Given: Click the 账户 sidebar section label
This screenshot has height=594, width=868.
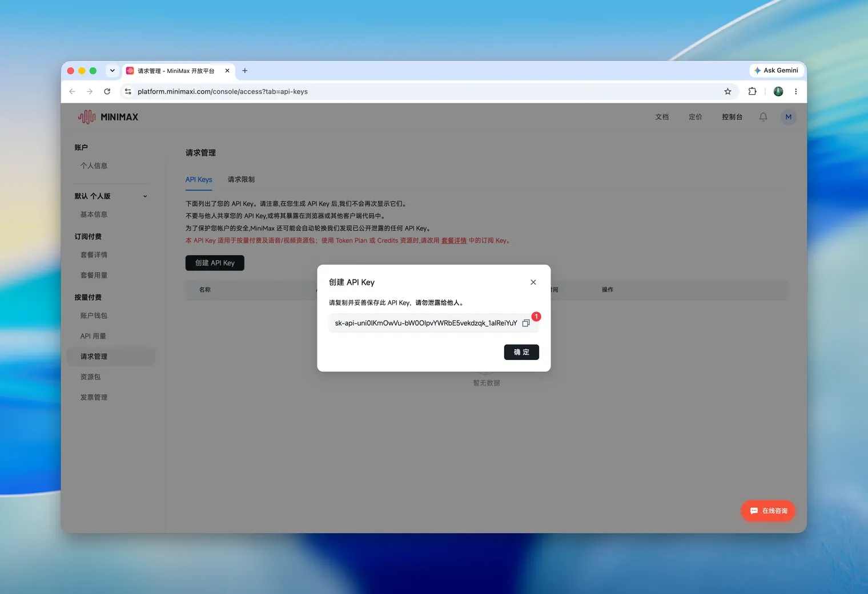Looking at the screenshot, I should [81, 147].
